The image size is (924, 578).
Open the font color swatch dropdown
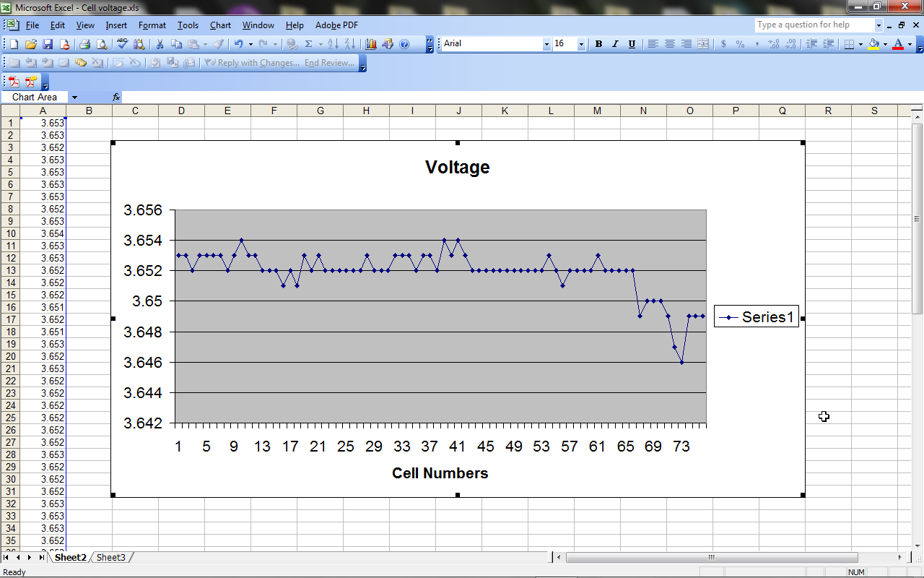[x=909, y=43]
